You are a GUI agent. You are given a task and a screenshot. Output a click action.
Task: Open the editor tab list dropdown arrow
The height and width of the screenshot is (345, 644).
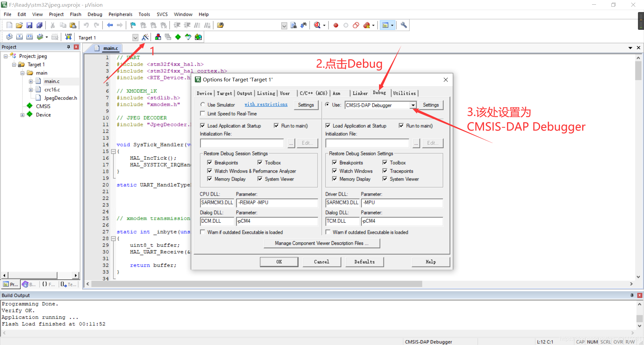pos(630,48)
